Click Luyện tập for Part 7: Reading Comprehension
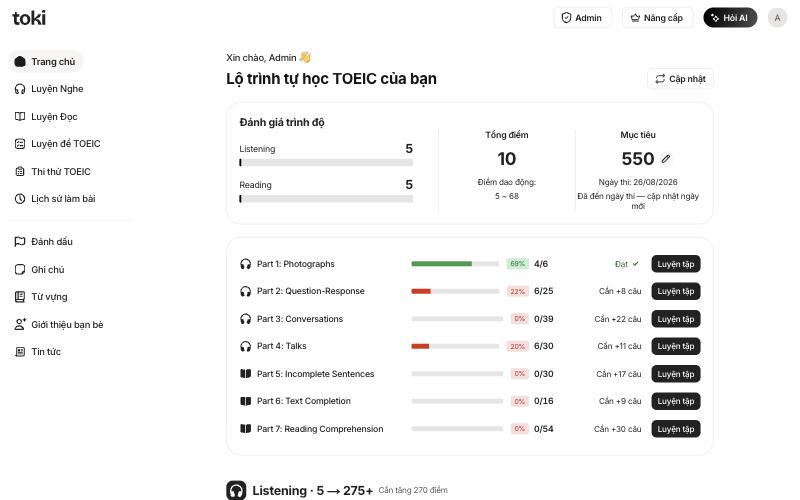This screenshot has height=500, width=800. tap(676, 429)
